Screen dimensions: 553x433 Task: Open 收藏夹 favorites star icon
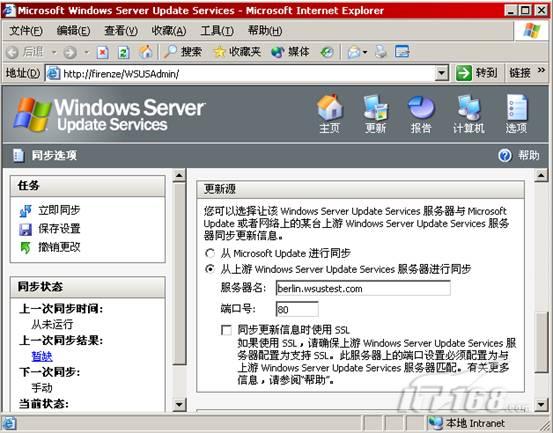pos(219,53)
